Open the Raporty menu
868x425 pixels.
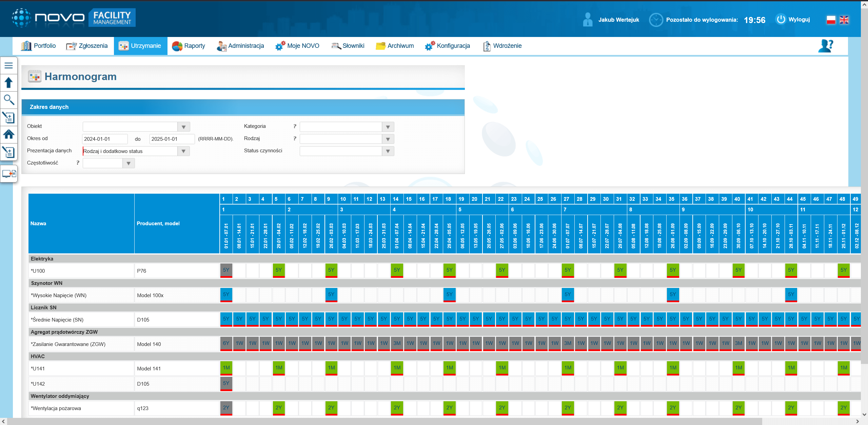(x=189, y=46)
